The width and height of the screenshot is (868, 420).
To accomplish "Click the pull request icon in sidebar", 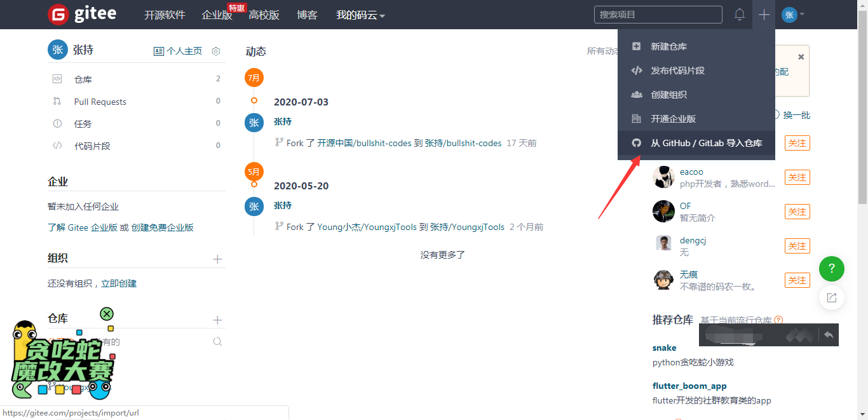I will (x=57, y=101).
